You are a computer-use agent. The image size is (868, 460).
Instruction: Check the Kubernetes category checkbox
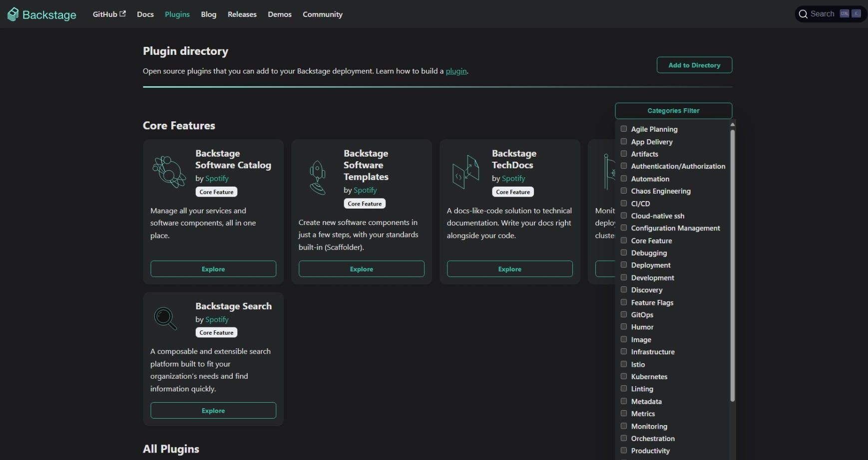pos(624,377)
